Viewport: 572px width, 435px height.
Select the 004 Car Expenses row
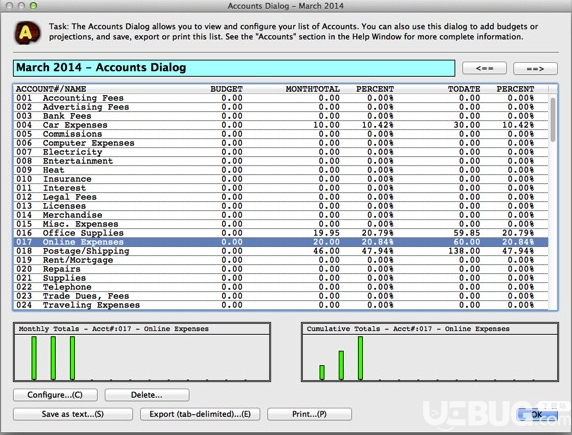point(281,125)
